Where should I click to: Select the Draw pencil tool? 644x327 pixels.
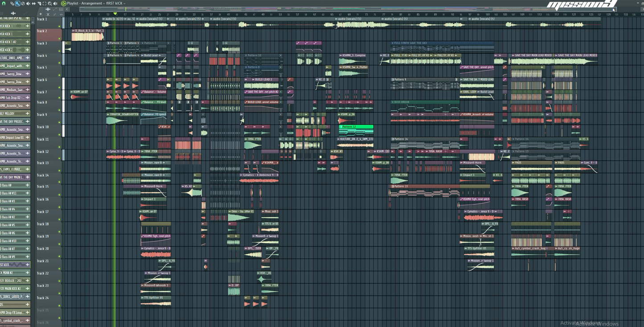coord(12,3)
